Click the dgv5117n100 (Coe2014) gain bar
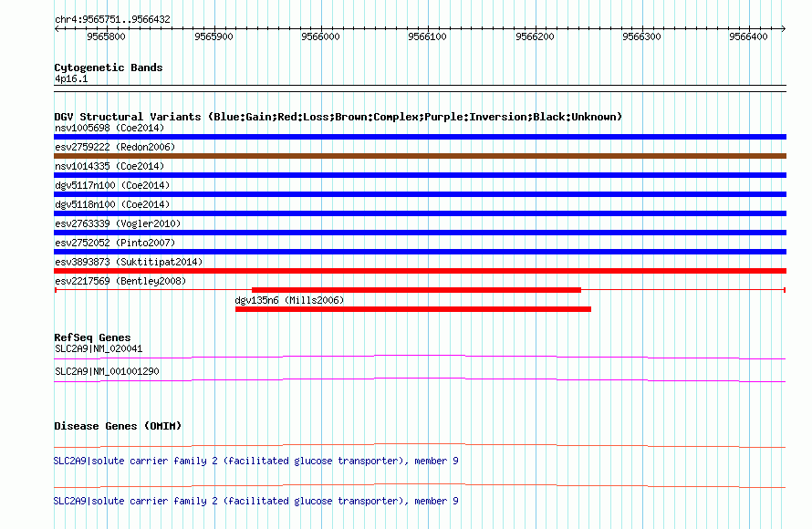812x529 pixels. (420, 194)
